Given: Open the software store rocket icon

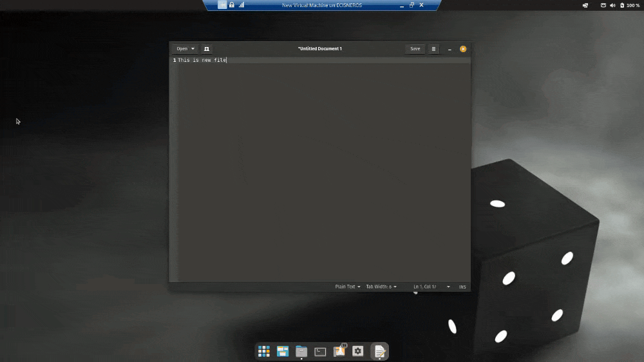Looking at the screenshot, I should click(339, 351).
